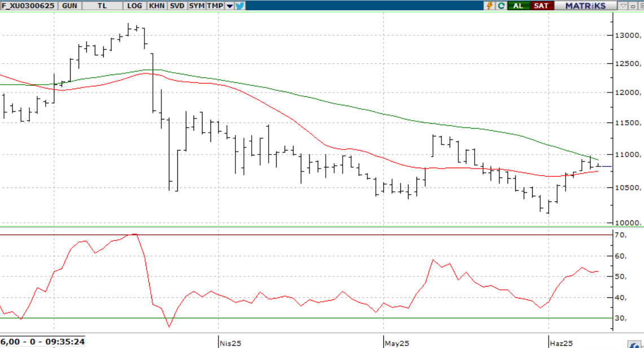Minimize the chart window

click(633, 6)
